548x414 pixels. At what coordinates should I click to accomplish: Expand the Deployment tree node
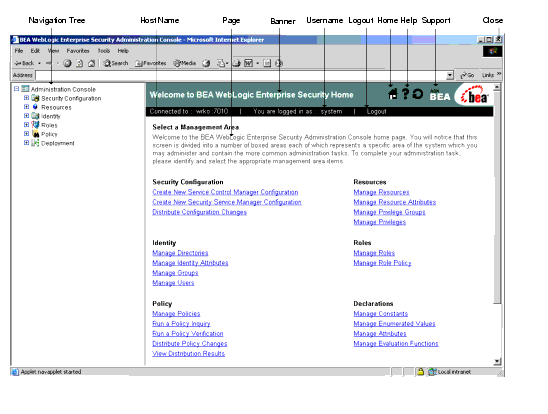coord(26,143)
